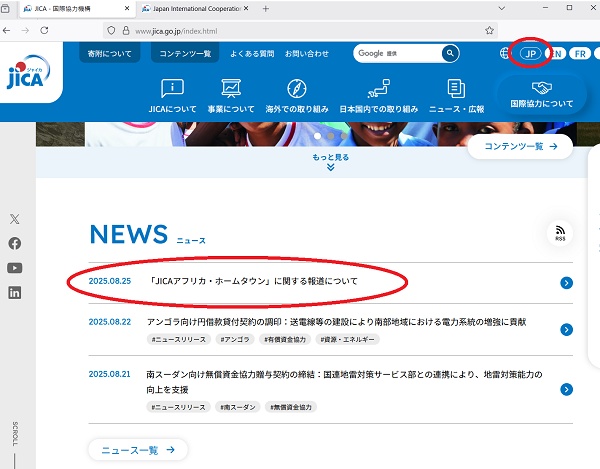Click the 国際協力について handshake button
Screen dimensions: 600x469
[541, 94]
